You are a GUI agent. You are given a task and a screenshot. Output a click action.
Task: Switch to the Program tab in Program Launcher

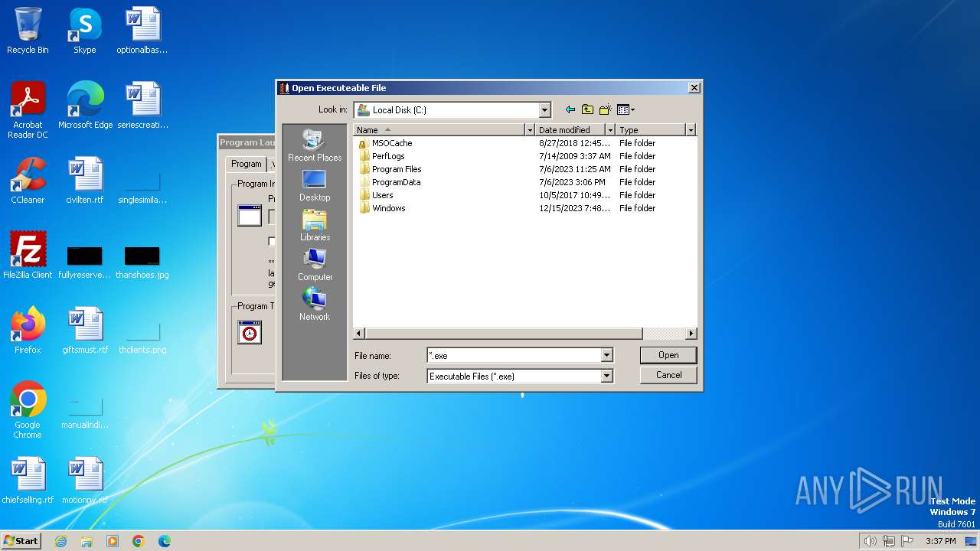click(246, 164)
